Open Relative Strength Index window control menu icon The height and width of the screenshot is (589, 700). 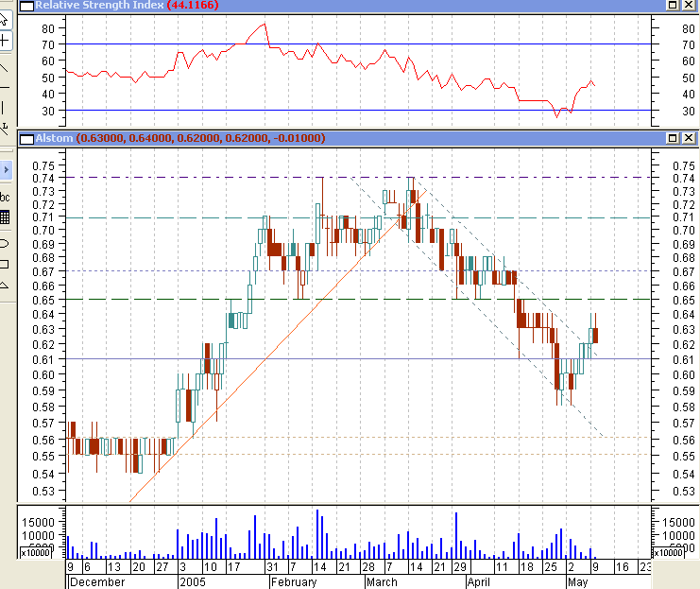(x=26, y=6)
